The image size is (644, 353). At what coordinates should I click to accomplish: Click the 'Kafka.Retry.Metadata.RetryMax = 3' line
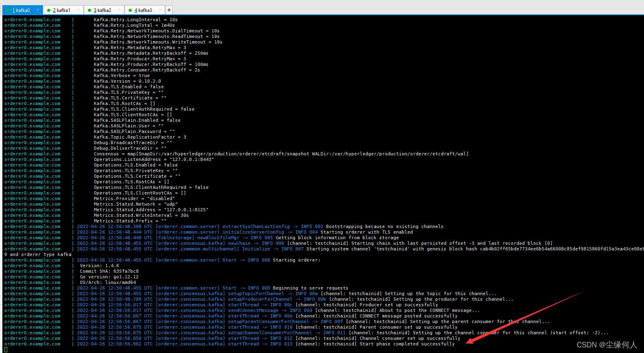(x=140, y=48)
